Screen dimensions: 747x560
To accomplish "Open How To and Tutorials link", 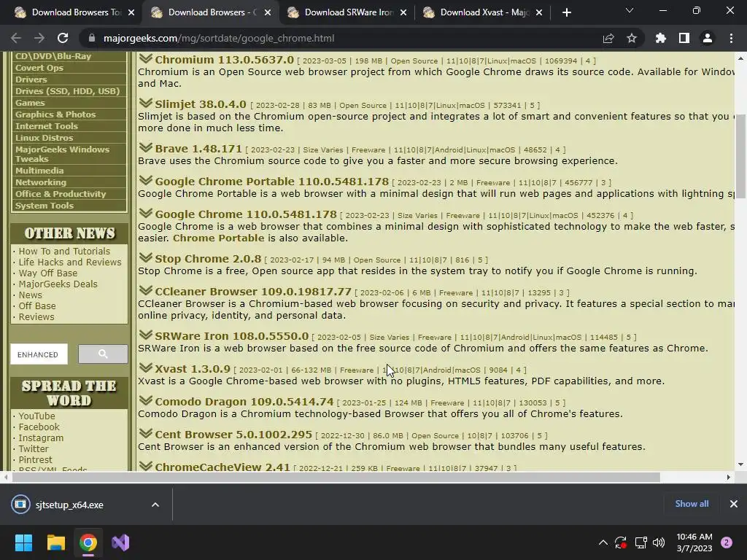I will pos(64,251).
